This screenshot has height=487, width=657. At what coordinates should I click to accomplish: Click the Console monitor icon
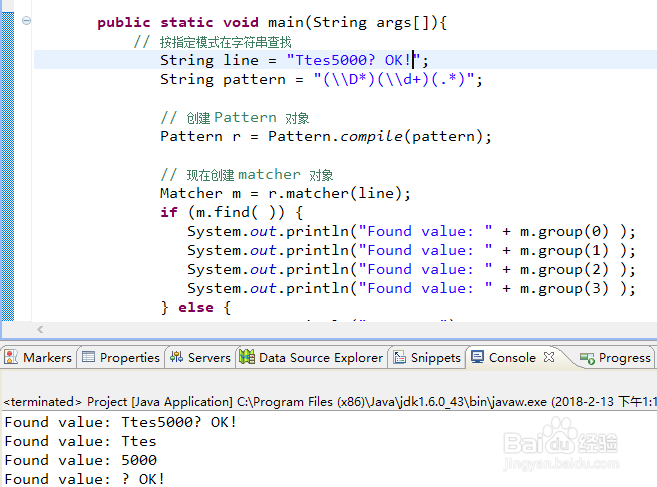478,357
